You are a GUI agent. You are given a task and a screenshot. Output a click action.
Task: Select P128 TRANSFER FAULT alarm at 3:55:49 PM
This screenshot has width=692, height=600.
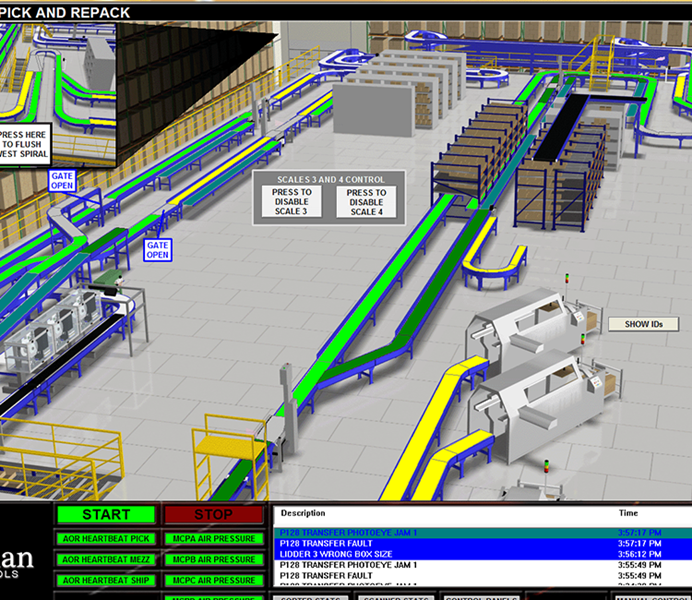click(x=483, y=576)
